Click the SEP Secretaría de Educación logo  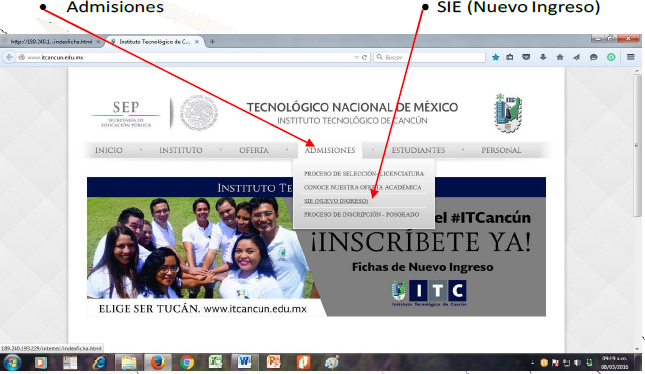(x=126, y=114)
